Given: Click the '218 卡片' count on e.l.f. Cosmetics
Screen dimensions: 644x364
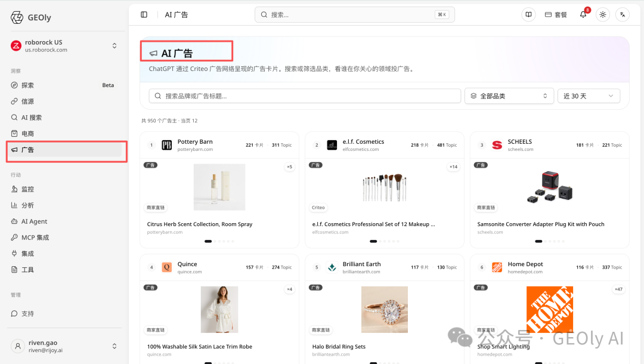Looking at the screenshot, I should pos(419,145).
